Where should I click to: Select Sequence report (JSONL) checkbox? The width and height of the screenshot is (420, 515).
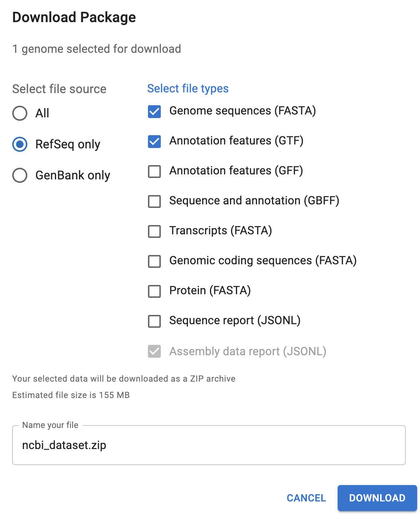point(154,321)
